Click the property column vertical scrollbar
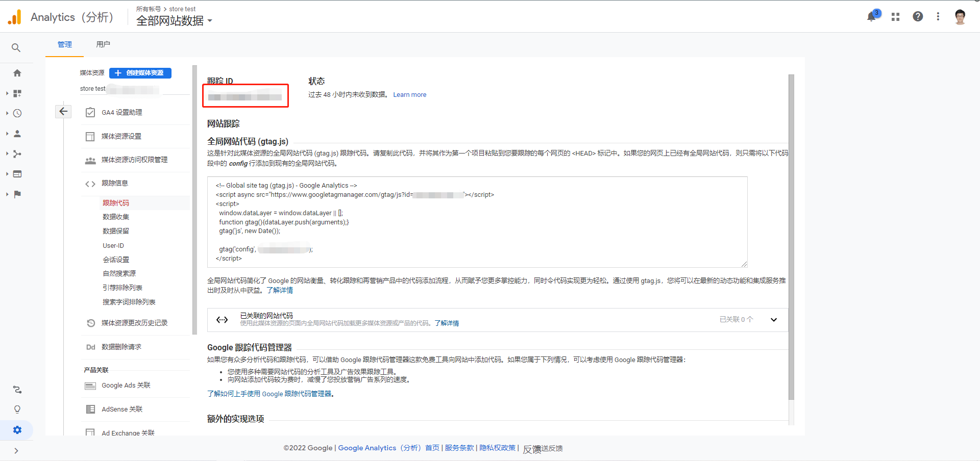The image size is (980, 461). [194, 200]
